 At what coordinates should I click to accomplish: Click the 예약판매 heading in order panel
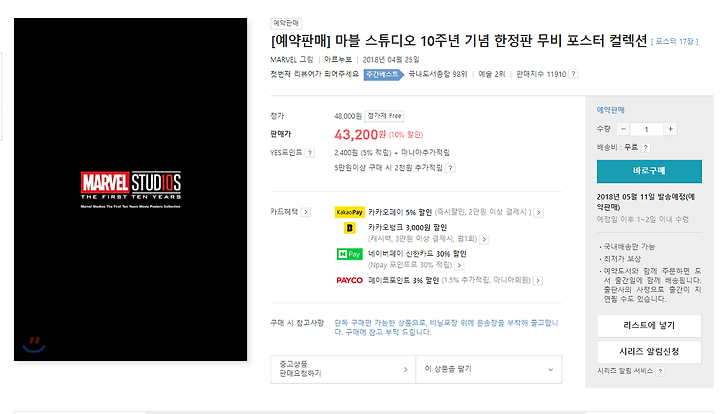[610, 110]
